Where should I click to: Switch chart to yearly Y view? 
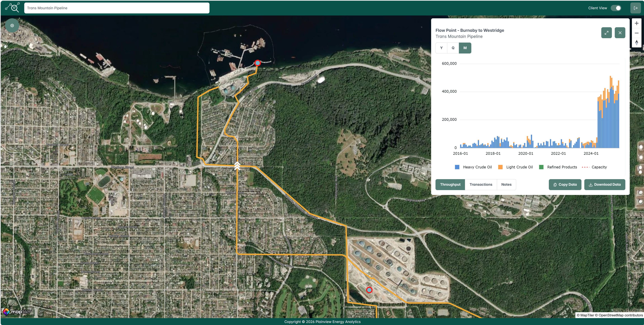(441, 48)
